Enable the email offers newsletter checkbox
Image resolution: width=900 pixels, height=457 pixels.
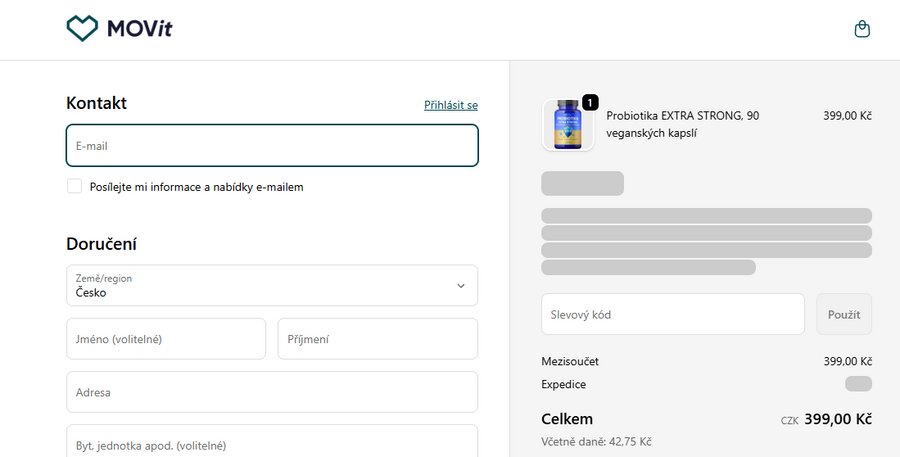75,186
